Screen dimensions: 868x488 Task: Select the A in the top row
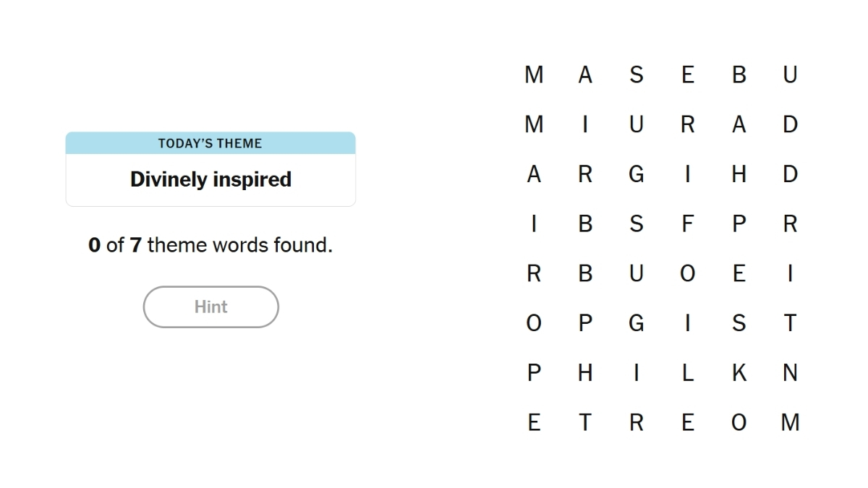point(585,74)
